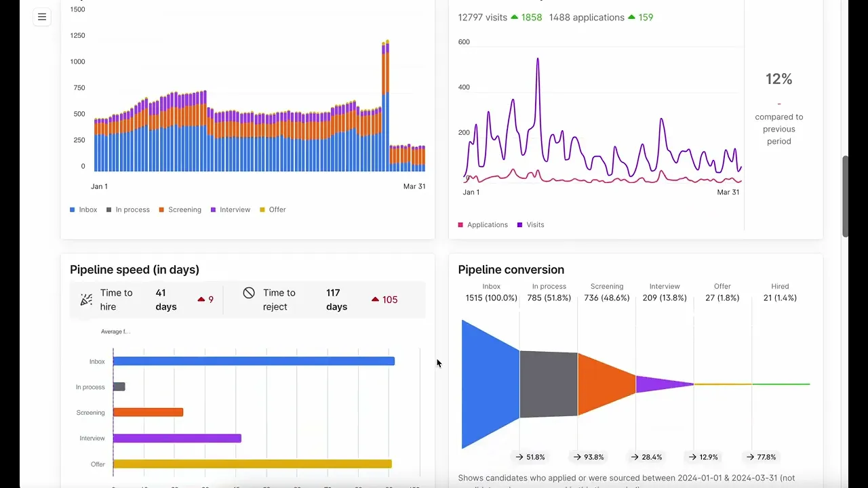This screenshot has width=868, height=488.
Task: Click the blue Inbox speed bar
Action: coord(254,361)
